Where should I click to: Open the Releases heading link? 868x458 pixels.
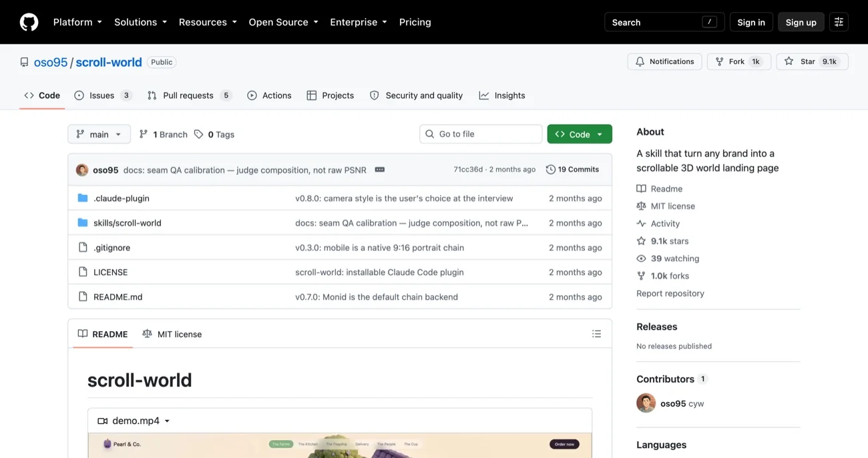point(657,326)
